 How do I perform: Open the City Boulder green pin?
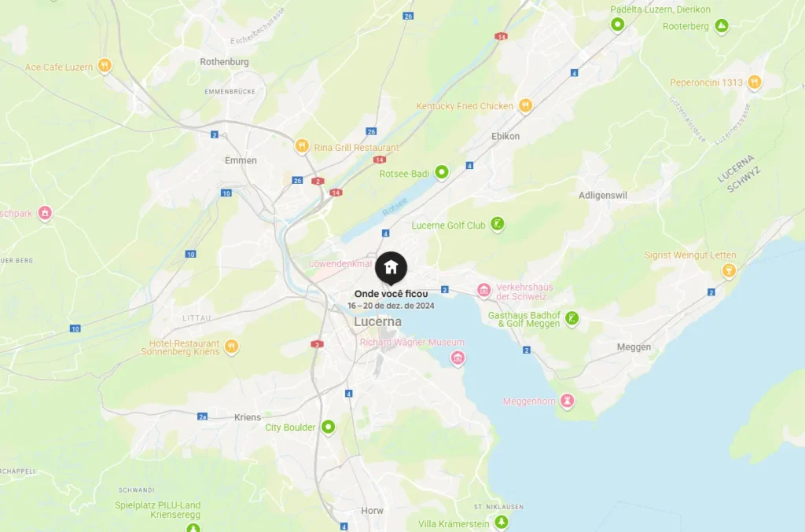(328, 427)
